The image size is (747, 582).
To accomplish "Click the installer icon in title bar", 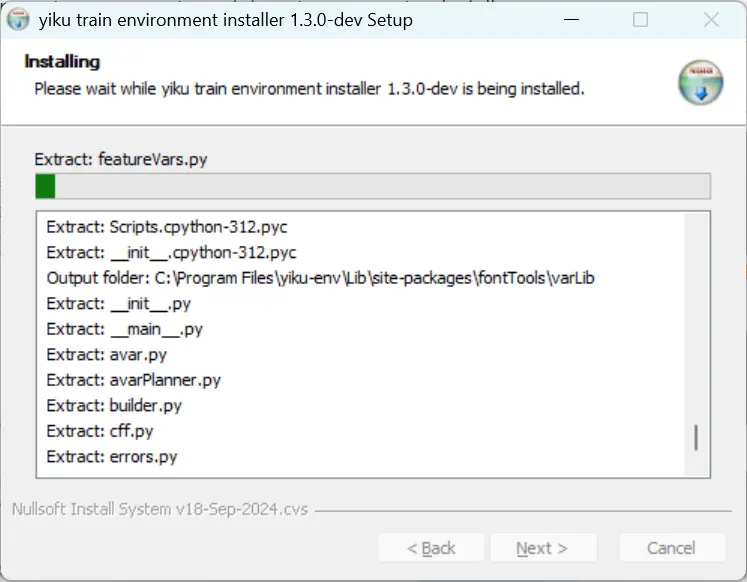I will (x=19, y=19).
